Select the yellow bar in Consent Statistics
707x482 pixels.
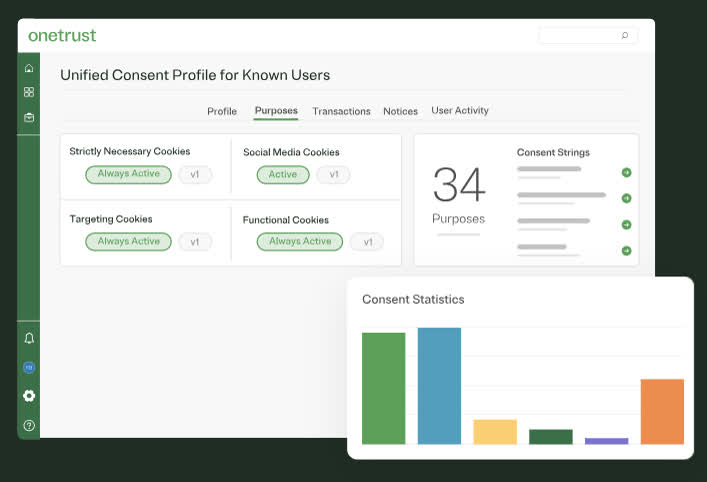[x=495, y=432]
